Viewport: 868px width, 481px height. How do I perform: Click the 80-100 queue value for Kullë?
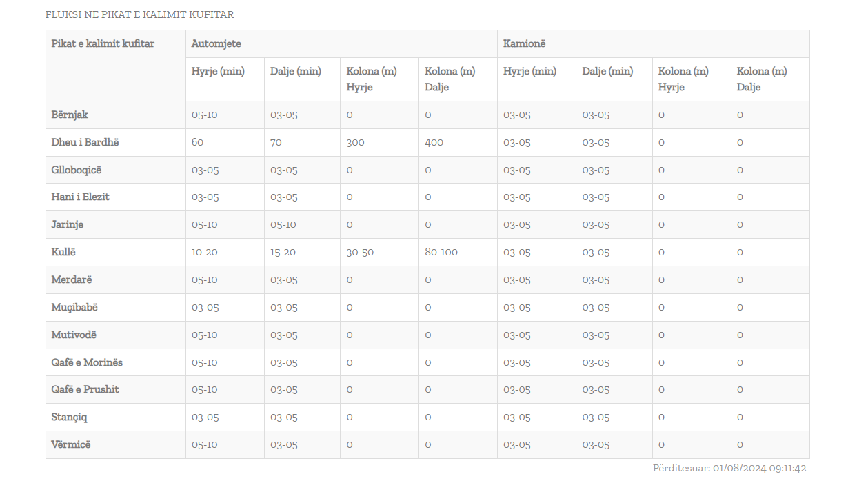(441, 252)
